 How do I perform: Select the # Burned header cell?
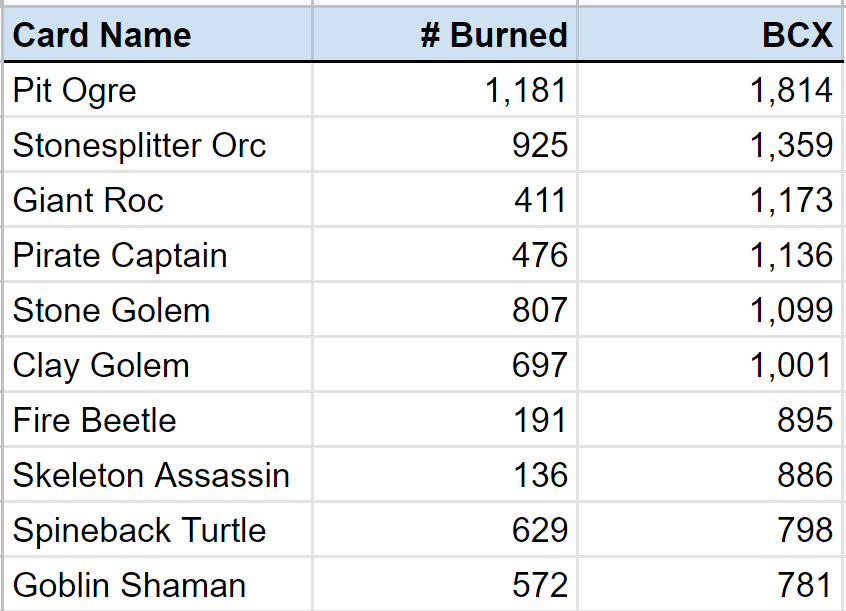[x=494, y=36]
